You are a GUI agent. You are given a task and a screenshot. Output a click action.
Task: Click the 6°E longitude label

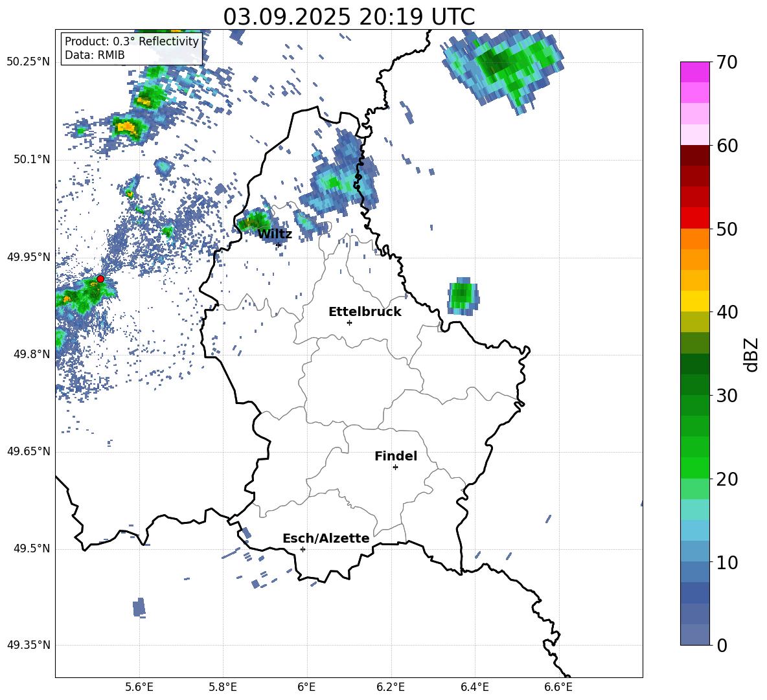point(306,687)
